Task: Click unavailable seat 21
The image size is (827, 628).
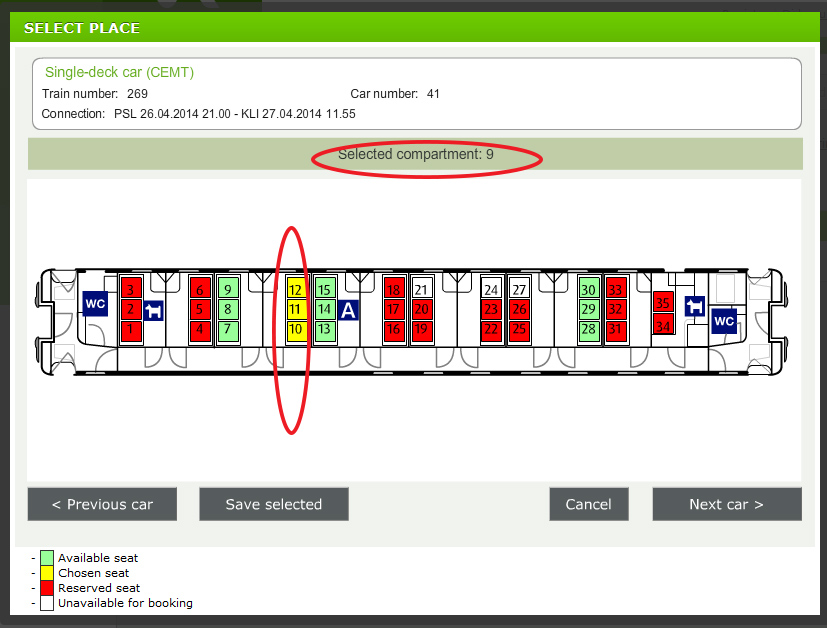Action: [421, 289]
